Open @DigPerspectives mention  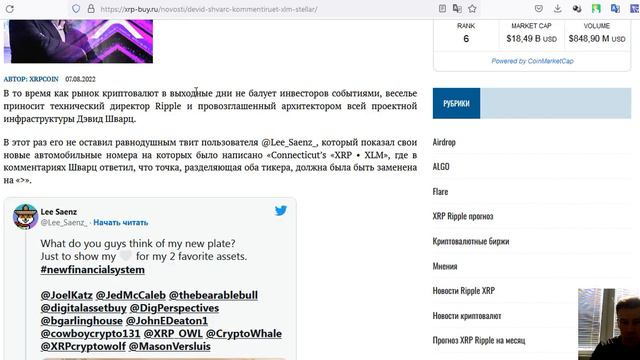[x=174, y=308]
